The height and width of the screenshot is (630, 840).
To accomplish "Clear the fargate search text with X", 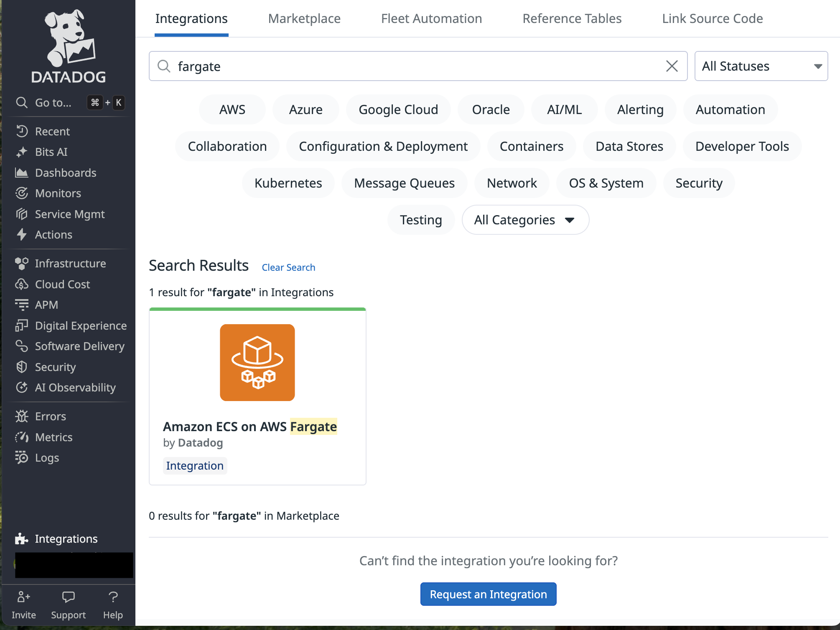I will [x=672, y=66].
